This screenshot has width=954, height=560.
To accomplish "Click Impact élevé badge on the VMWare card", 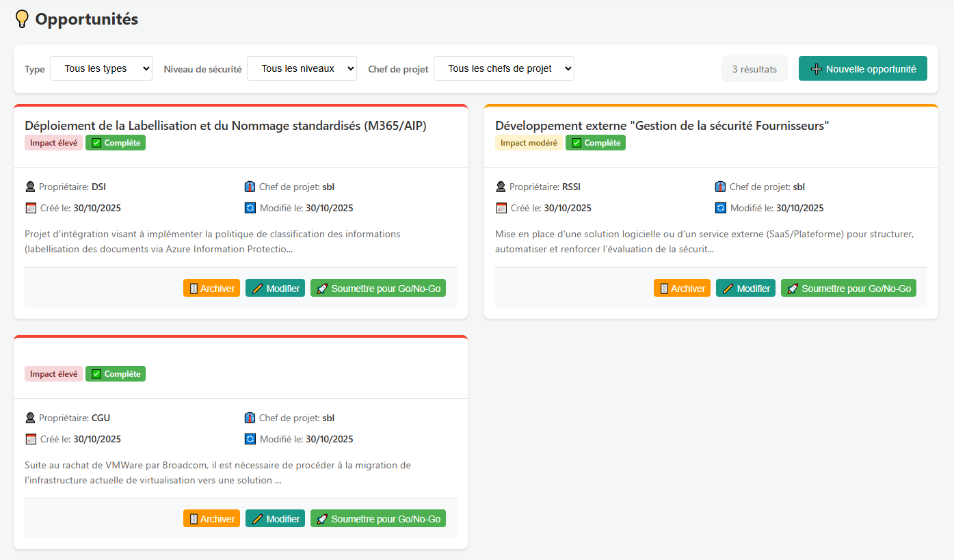I will 53,373.
